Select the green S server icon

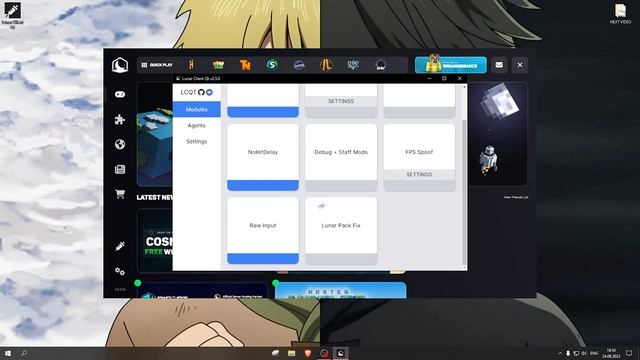pos(272,65)
